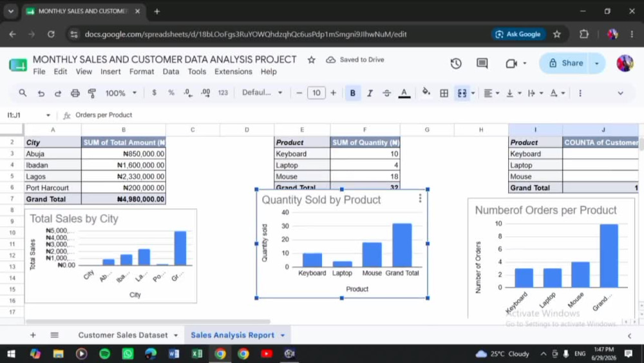Open the Help menu
644x363 pixels.
pos(269,72)
